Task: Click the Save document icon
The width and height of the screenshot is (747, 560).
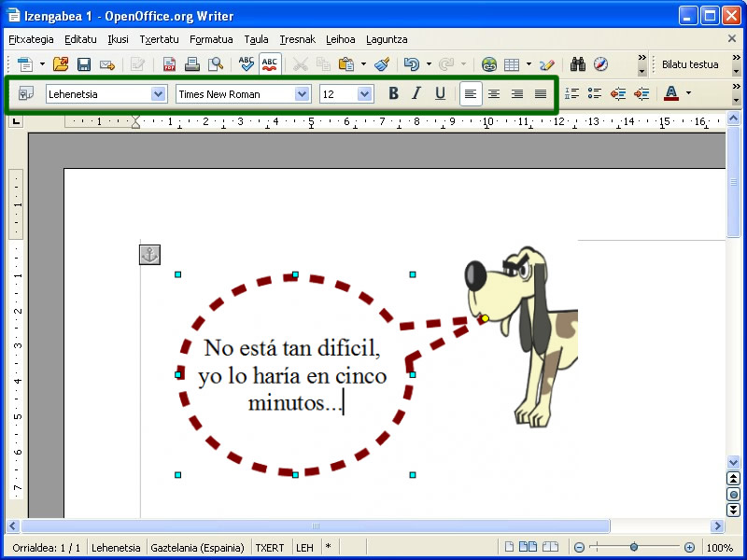Action: [84, 64]
